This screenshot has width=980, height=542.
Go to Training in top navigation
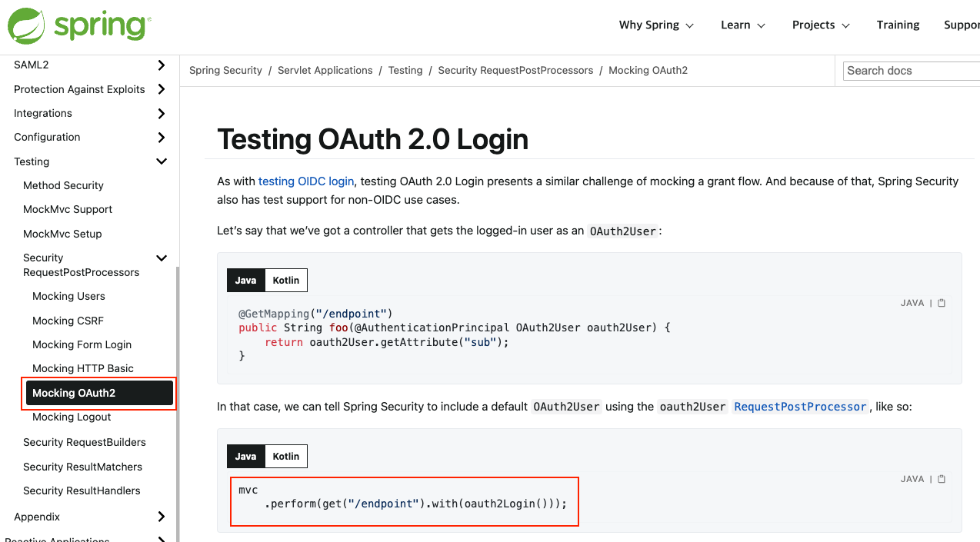click(898, 25)
